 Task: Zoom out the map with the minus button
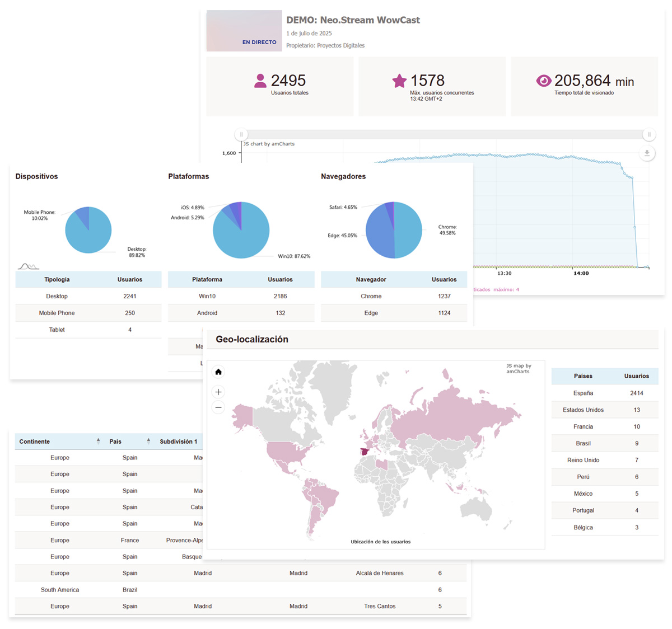(x=218, y=407)
